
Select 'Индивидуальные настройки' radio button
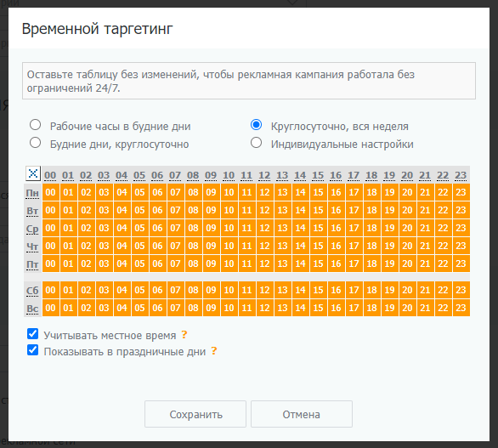257,143
